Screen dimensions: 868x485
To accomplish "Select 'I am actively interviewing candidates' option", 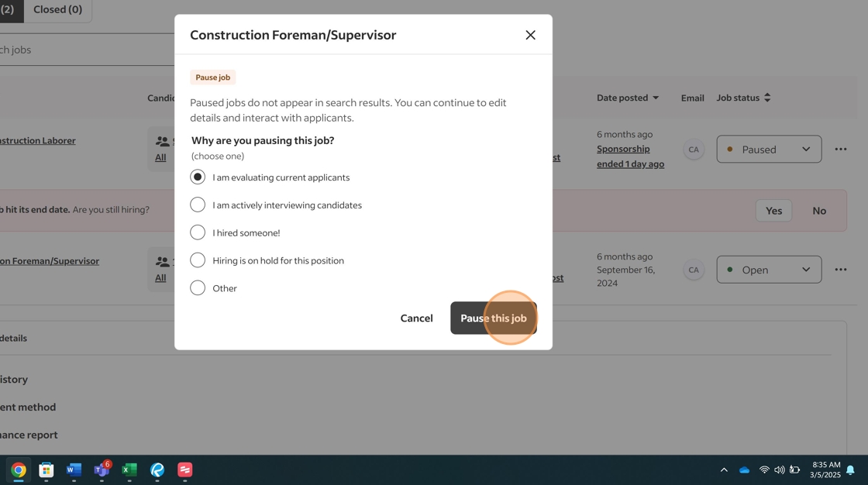I will click(x=198, y=205).
